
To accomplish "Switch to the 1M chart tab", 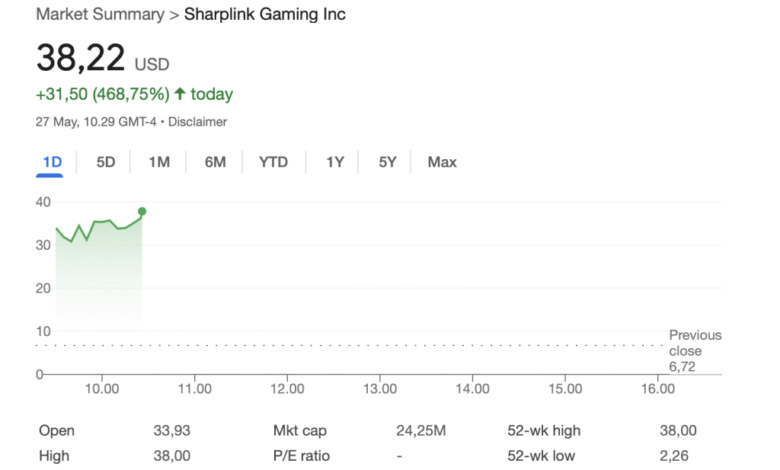I will (159, 162).
